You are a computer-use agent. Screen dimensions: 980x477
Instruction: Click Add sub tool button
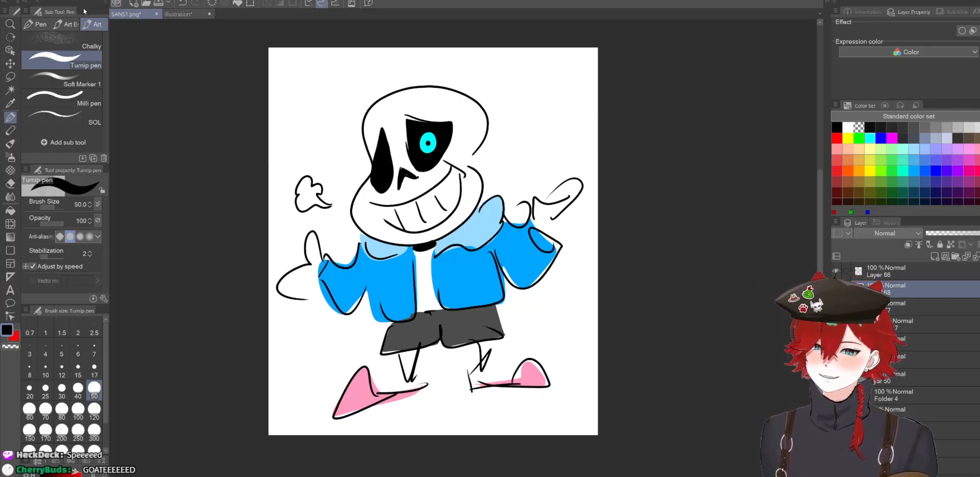click(63, 142)
